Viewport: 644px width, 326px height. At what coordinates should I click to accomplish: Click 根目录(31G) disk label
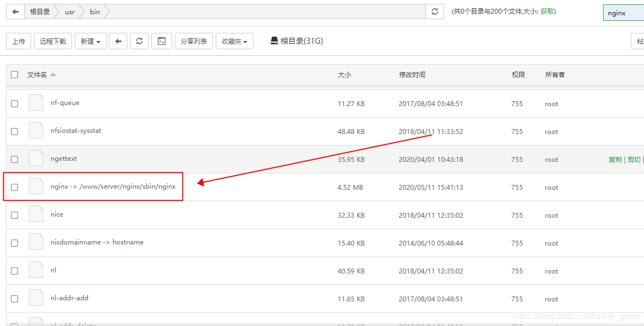(x=302, y=40)
